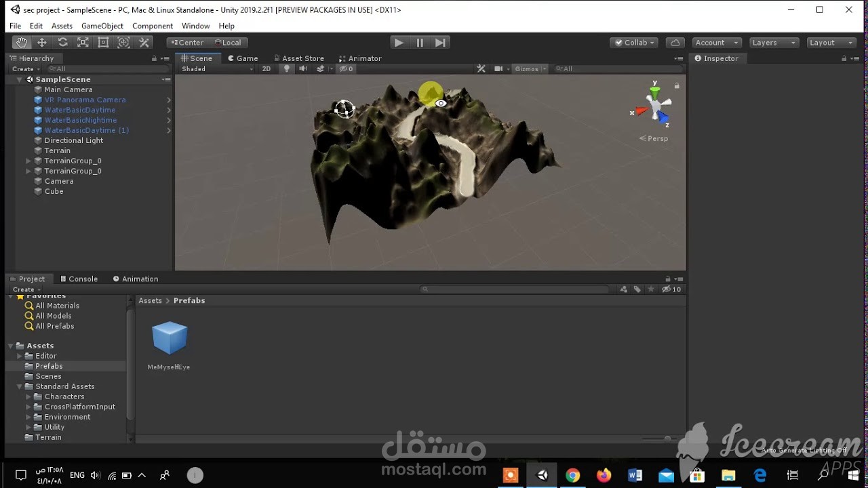The width and height of the screenshot is (868, 488).
Task: Open Shaded draw mode dropdown
Action: (x=217, y=68)
